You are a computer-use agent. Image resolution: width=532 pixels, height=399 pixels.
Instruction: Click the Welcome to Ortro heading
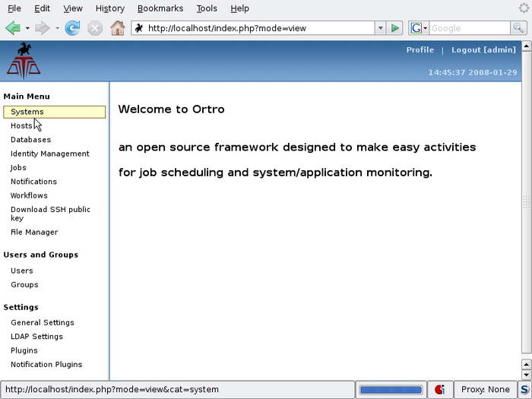coord(171,109)
